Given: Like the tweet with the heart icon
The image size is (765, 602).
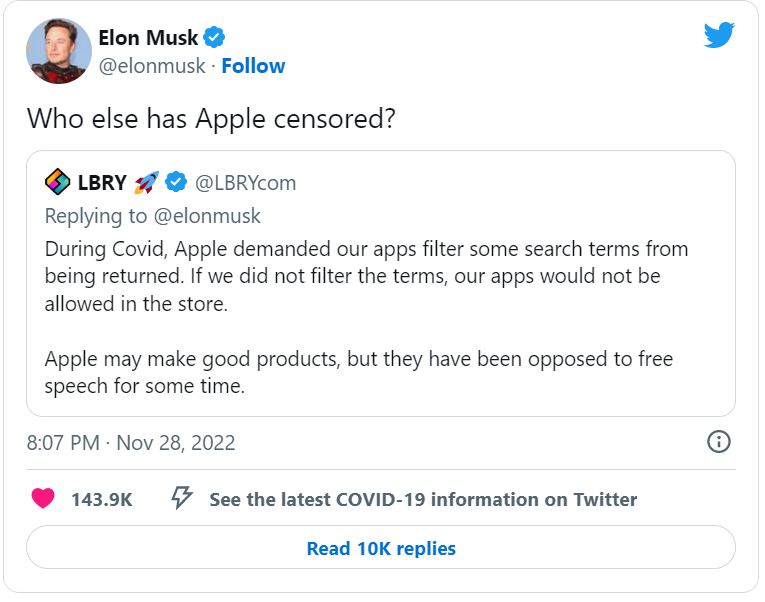Looking at the screenshot, I should [x=43, y=498].
